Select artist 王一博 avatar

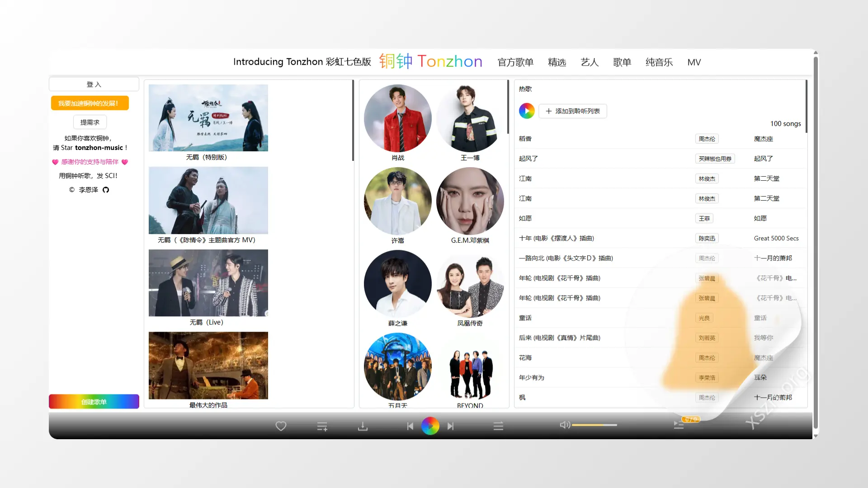[470, 118]
